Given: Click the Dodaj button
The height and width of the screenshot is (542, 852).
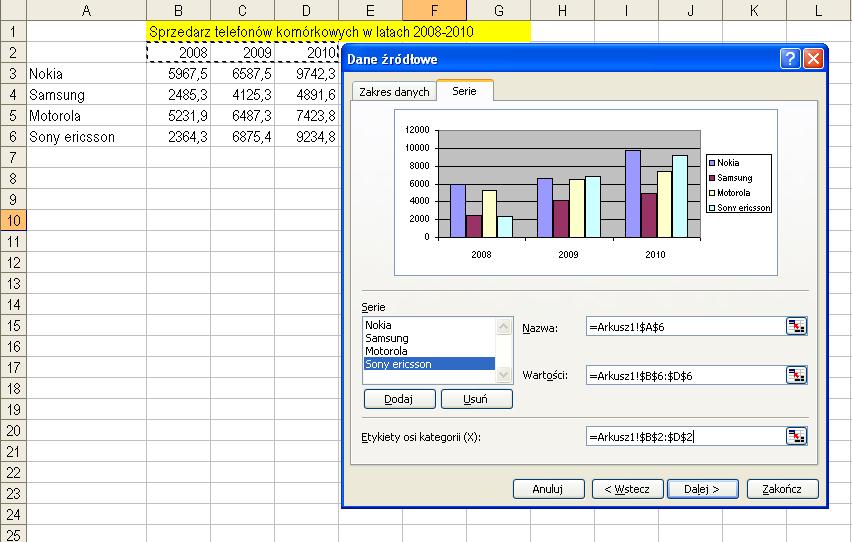Looking at the screenshot, I should 399,399.
